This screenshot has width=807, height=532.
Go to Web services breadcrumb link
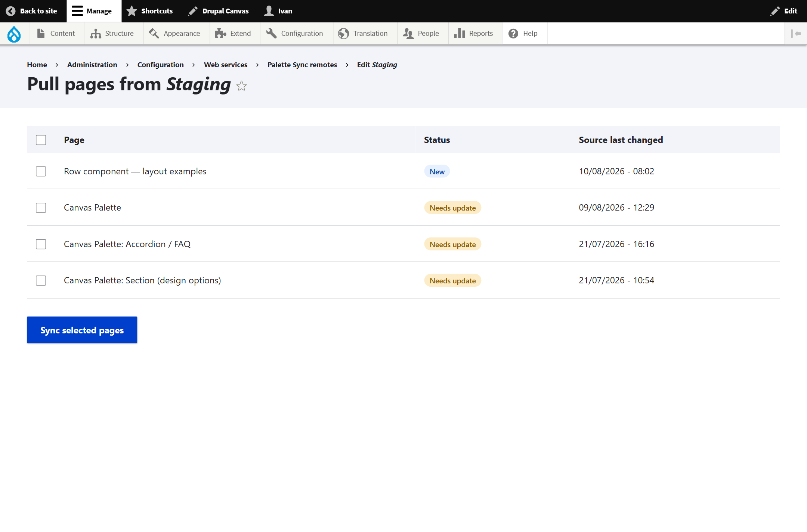(x=226, y=65)
